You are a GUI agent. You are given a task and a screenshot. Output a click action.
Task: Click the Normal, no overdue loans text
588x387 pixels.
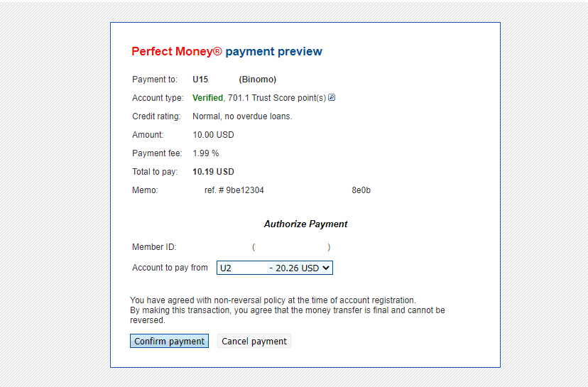[242, 116]
